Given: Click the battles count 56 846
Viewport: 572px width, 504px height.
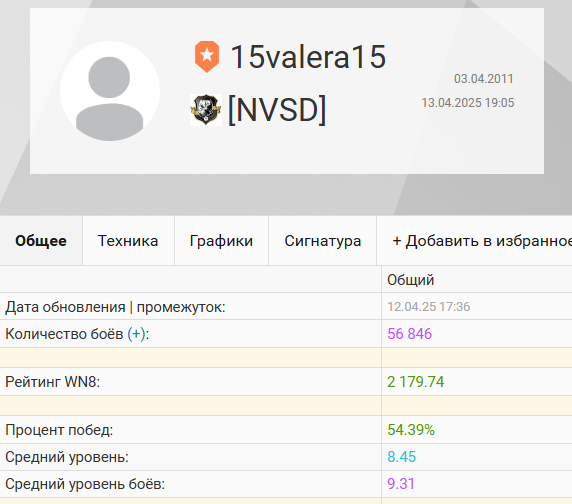Looking at the screenshot, I should click(x=409, y=334).
